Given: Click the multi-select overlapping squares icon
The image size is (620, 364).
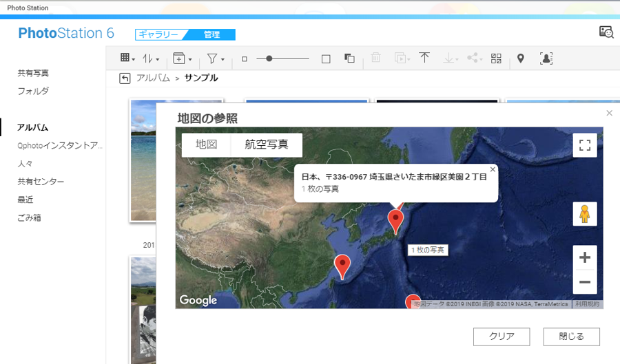Looking at the screenshot, I should click(349, 59).
